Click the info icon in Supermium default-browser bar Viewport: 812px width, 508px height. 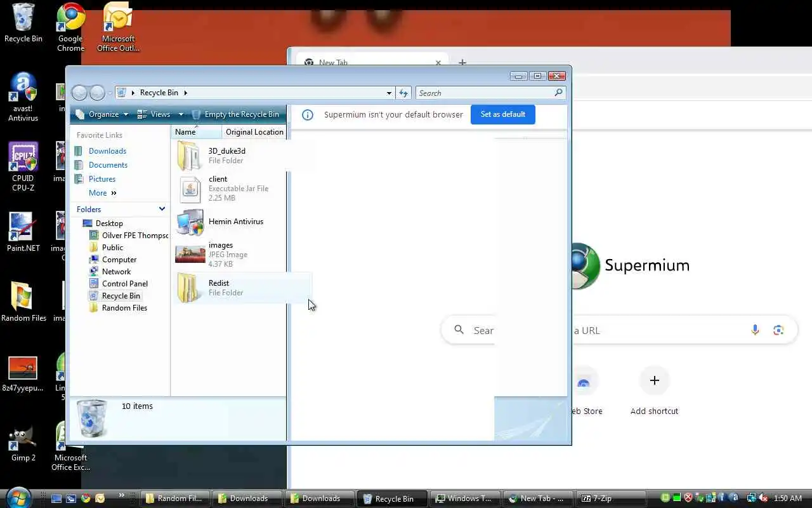(308, 115)
